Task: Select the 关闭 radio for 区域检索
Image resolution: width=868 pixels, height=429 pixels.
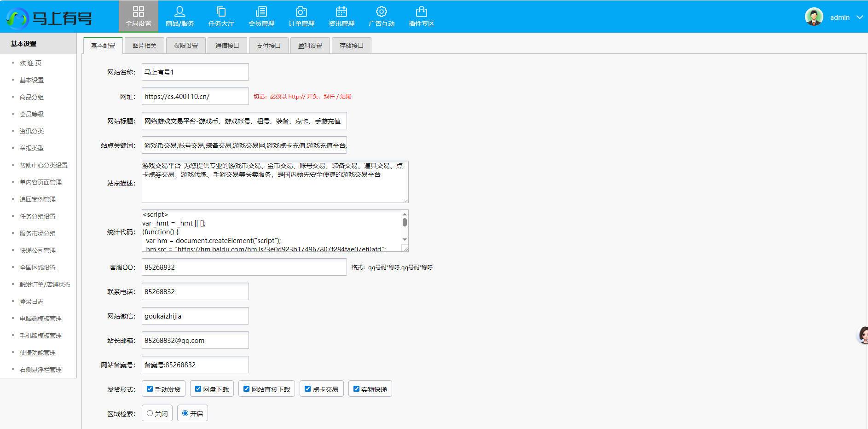Action: tap(149, 413)
